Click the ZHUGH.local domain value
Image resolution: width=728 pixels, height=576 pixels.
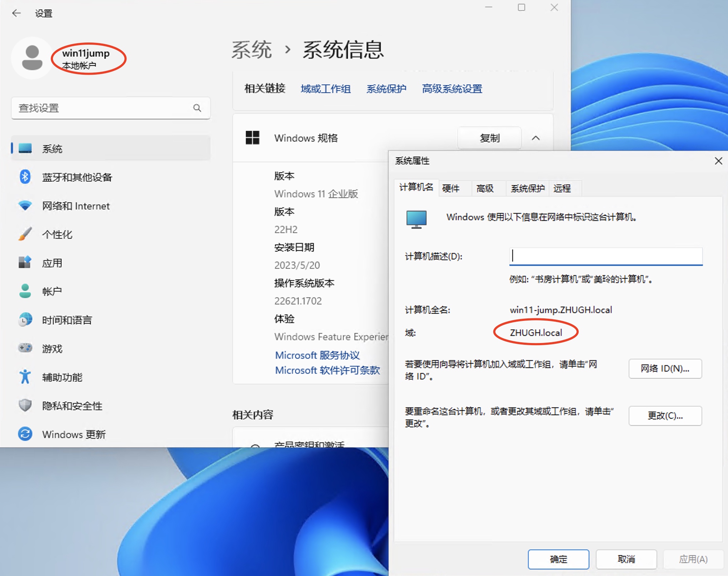tap(536, 333)
